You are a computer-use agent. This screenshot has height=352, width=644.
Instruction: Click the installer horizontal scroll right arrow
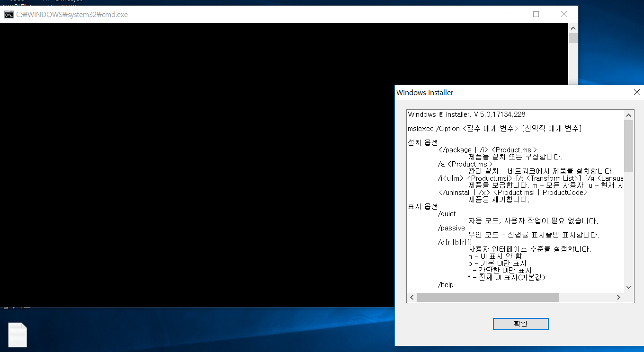[618, 297]
